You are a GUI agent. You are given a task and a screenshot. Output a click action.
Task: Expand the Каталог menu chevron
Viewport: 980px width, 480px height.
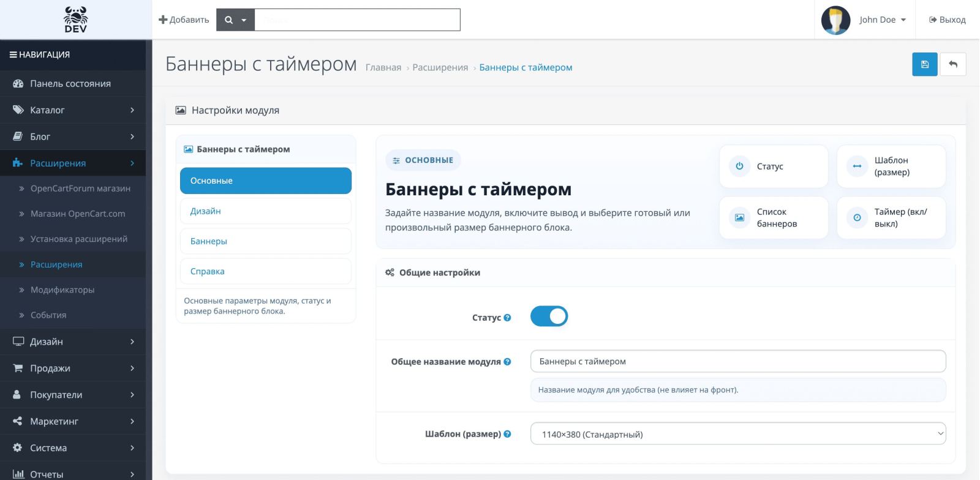(x=132, y=110)
